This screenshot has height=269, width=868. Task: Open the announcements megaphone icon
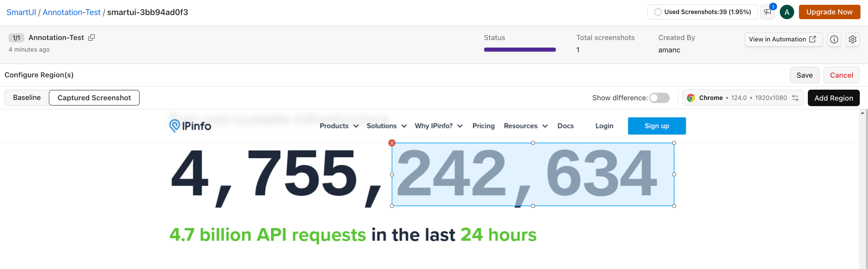point(767,12)
